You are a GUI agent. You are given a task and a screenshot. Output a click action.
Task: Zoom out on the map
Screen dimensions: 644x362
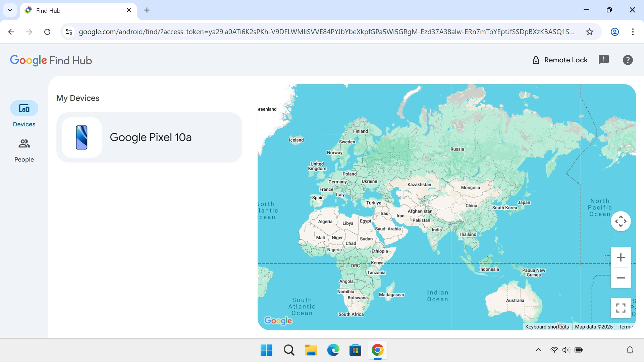[621, 278]
